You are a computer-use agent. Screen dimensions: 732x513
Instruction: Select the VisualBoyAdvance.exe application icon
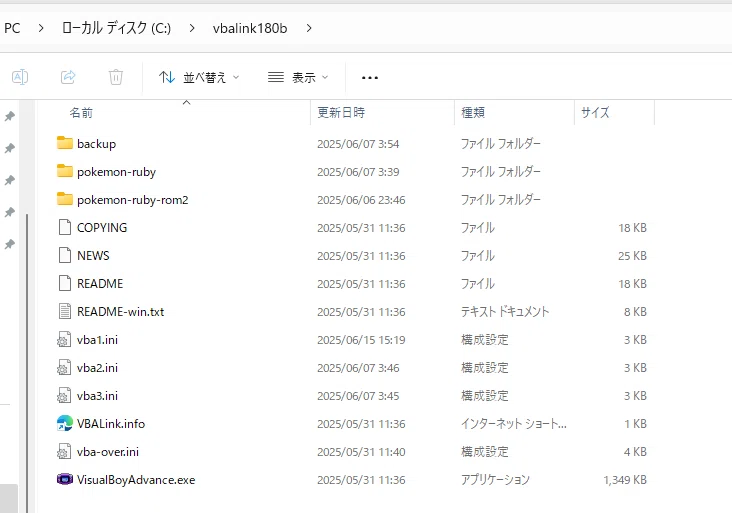coord(64,479)
